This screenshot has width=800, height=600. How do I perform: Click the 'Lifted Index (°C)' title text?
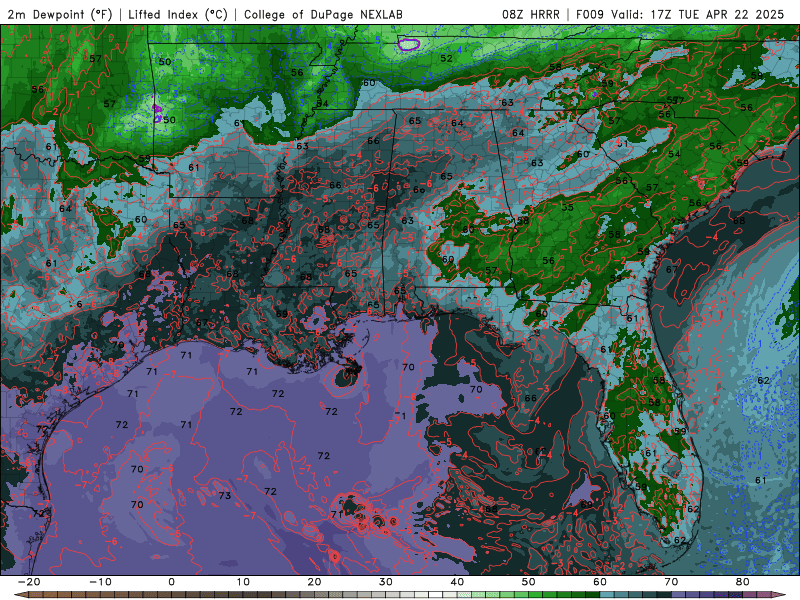[x=178, y=14]
